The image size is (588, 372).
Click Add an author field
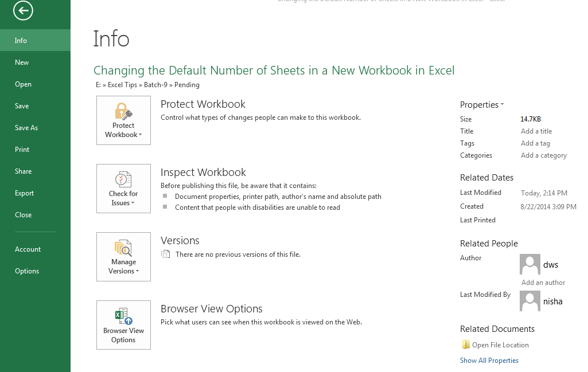543,283
